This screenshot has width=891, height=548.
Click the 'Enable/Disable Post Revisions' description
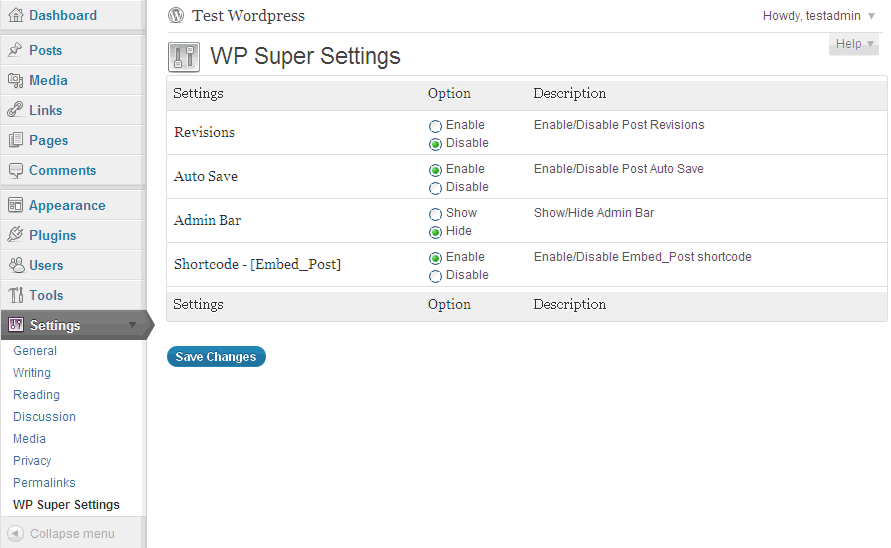click(619, 125)
